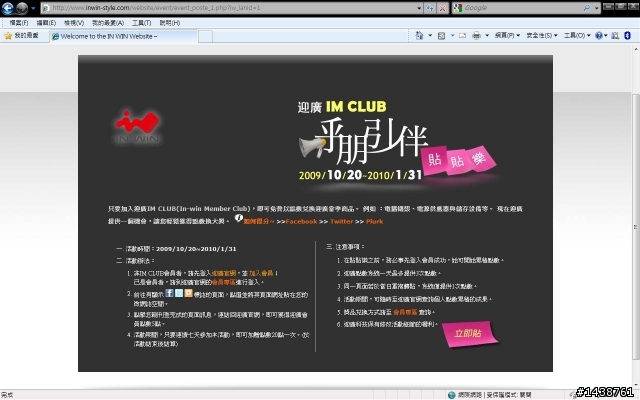
Task: Click the megaphone image in the banner
Action: 313,147
